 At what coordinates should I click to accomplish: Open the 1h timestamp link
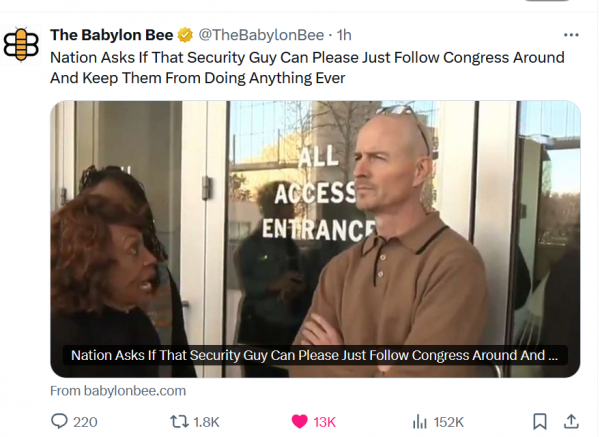pos(344,35)
